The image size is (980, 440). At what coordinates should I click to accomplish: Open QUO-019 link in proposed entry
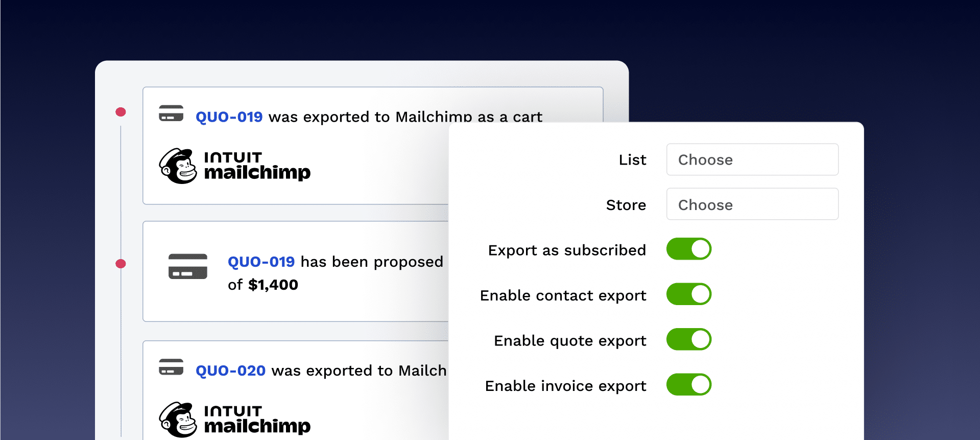tap(261, 262)
